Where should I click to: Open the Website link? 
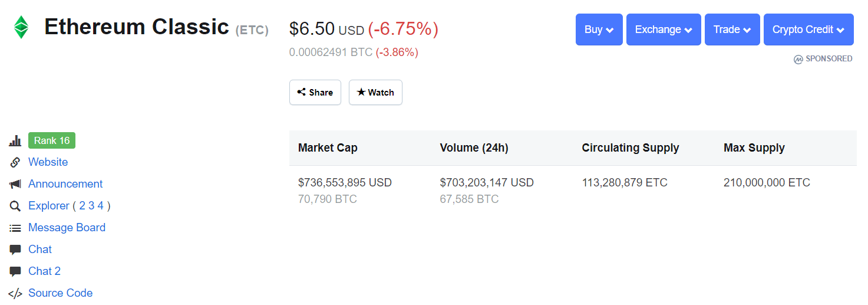pos(48,162)
